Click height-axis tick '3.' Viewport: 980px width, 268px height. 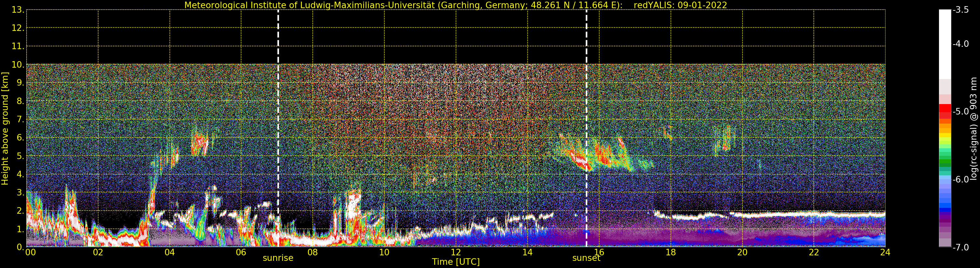coord(20,192)
